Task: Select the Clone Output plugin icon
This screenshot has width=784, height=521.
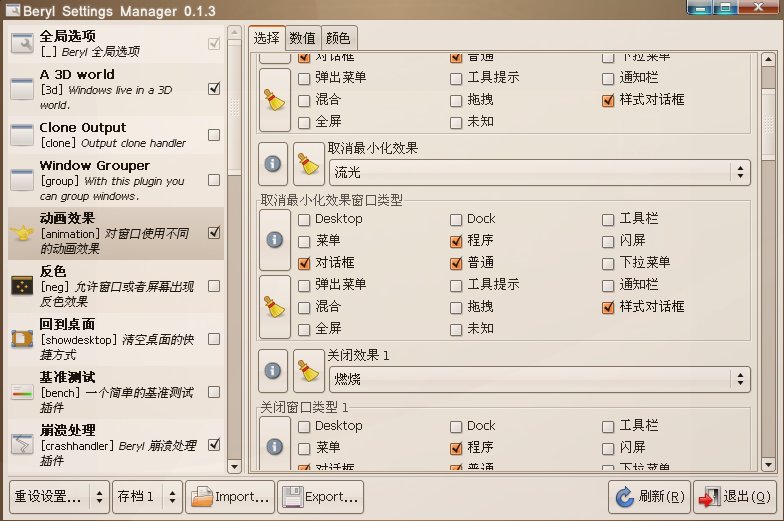Action: click(22, 135)
